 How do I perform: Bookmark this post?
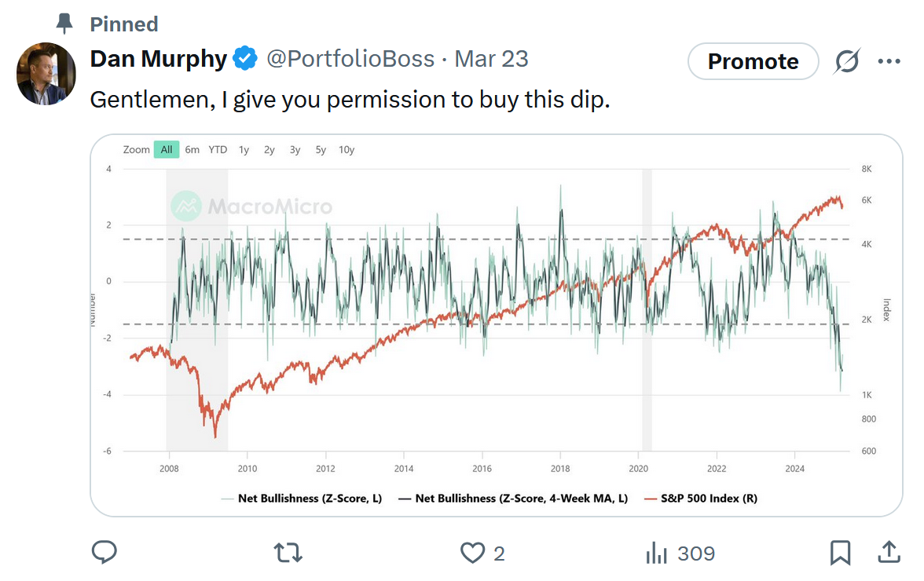(840, 553)
